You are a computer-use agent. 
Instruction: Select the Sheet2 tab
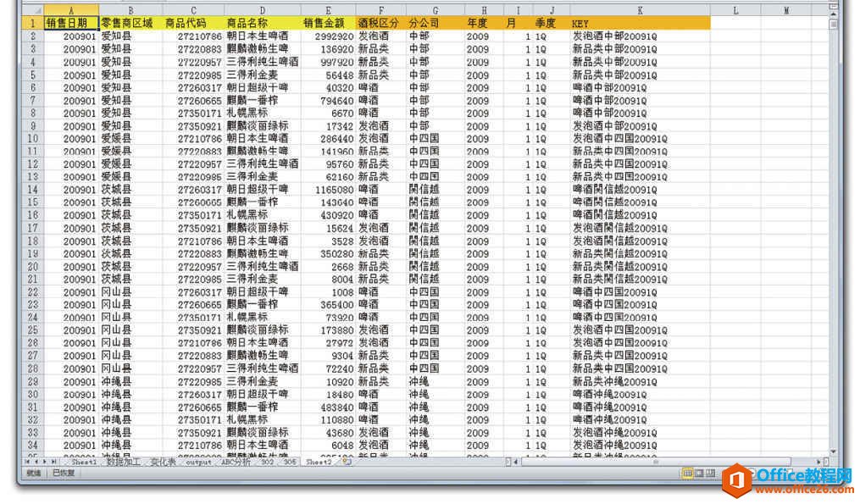pos(319,462)
